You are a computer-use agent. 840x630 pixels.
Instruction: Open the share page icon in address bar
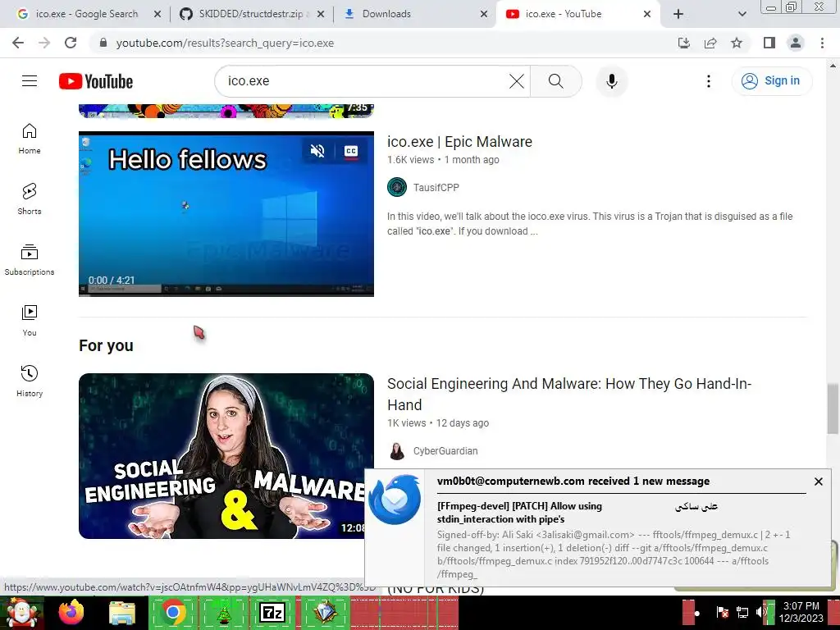pyautogui.click(x=710, y=43)
